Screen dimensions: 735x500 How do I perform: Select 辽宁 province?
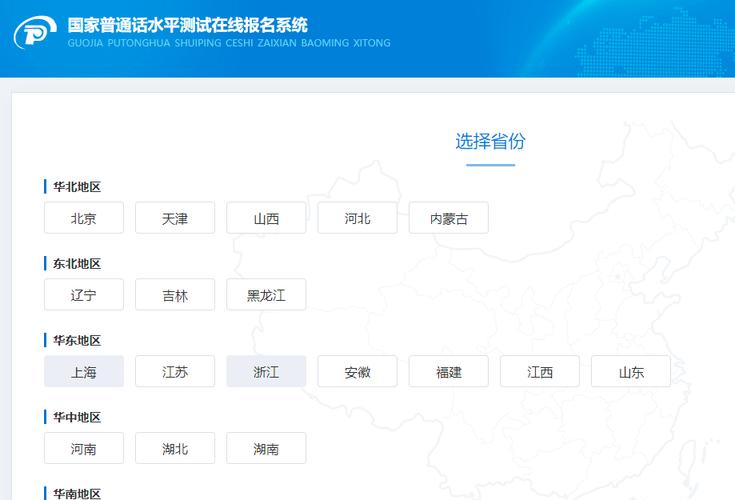tap(84, 295)
